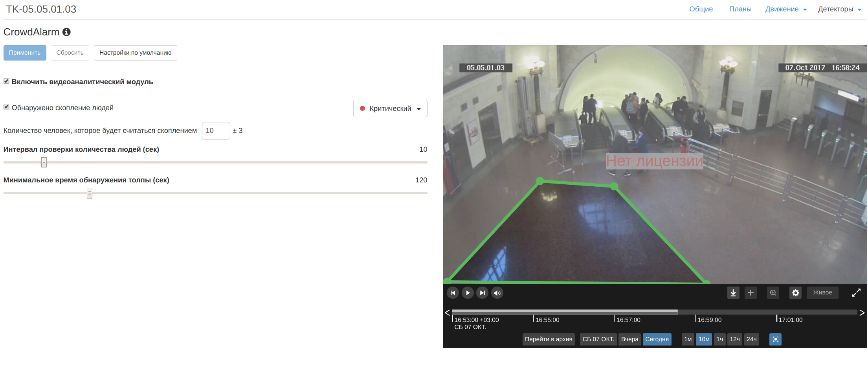The image size is (868, 375).
Task: Set timeline scale to 1ч
Action: (719, 339)
